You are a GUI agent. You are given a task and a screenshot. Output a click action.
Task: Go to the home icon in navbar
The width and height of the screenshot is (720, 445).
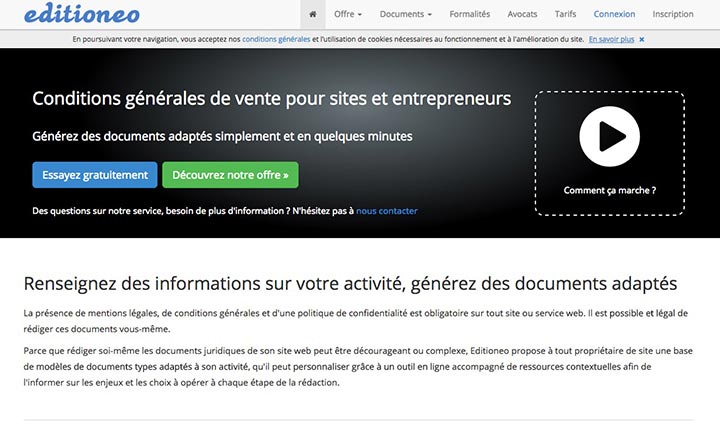(x=313, y=15)
